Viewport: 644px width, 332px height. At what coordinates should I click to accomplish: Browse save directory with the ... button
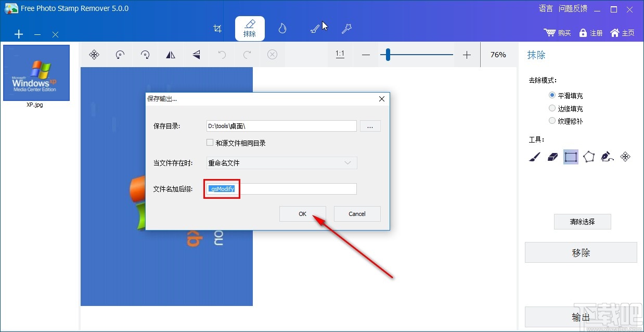coord(370,125)
